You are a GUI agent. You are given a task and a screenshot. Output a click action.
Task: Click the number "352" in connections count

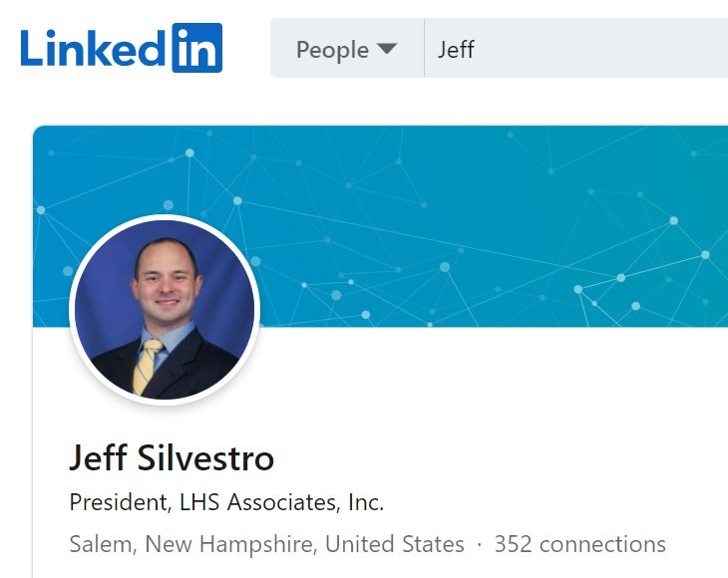click(513, 545)
